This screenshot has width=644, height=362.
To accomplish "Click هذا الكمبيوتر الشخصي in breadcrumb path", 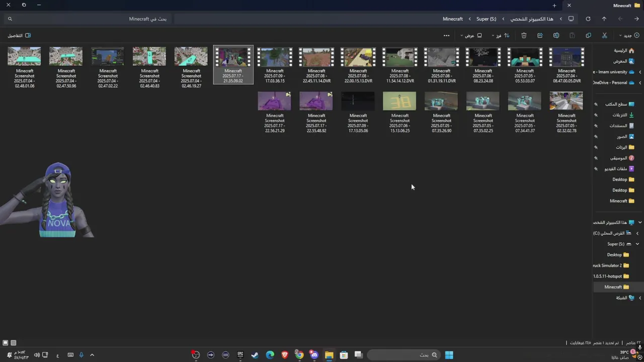I will (x=531, y=19).
